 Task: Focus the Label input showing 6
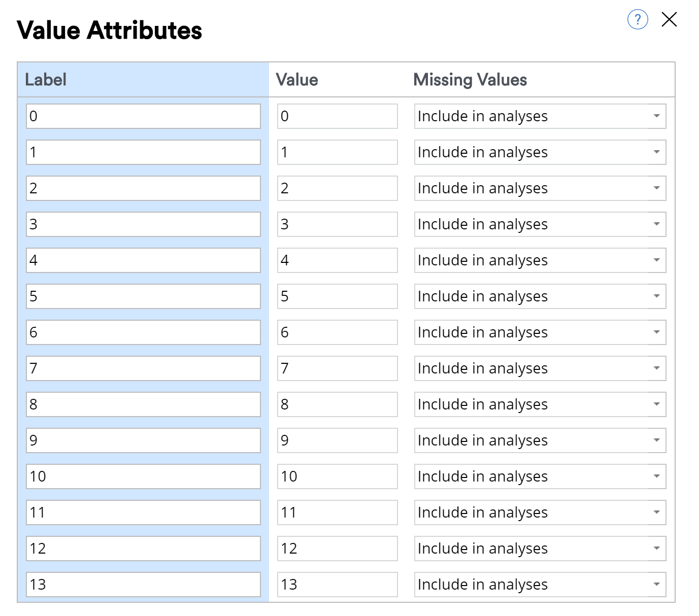pos(143,332)
